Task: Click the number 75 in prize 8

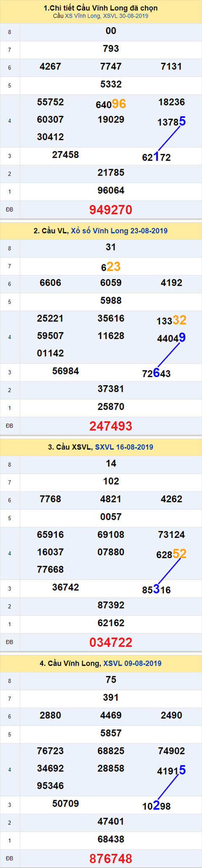Action: pos(111,680)
